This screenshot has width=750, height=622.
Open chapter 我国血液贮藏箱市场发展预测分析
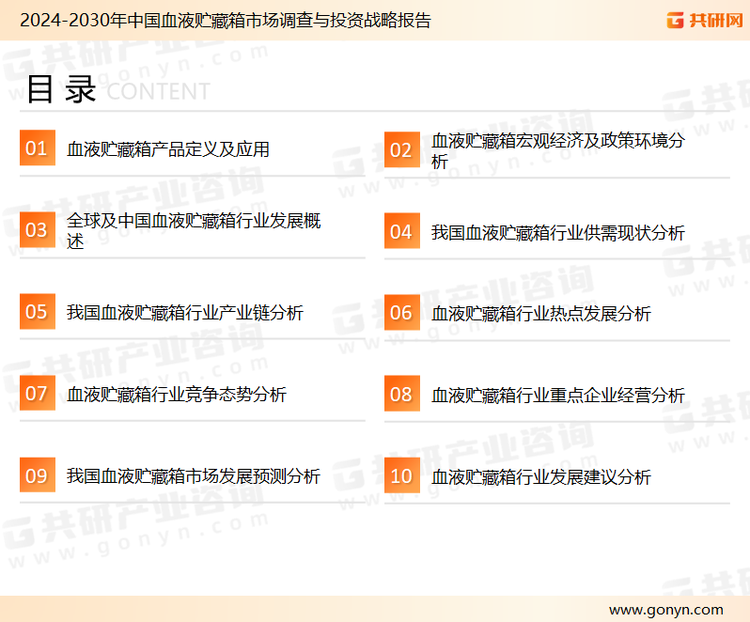(193, 476)
